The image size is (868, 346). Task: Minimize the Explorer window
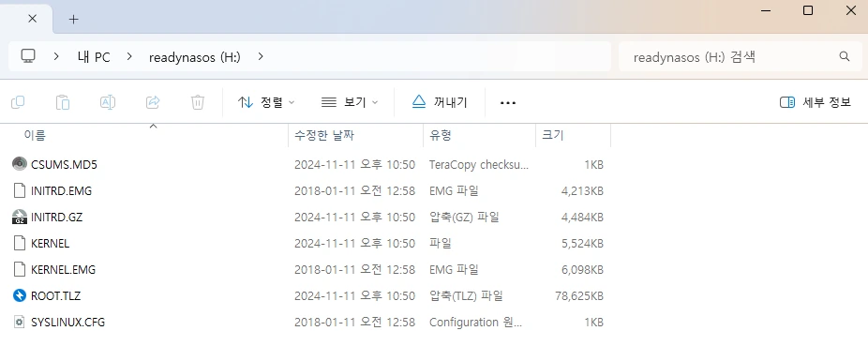(766, 10)
